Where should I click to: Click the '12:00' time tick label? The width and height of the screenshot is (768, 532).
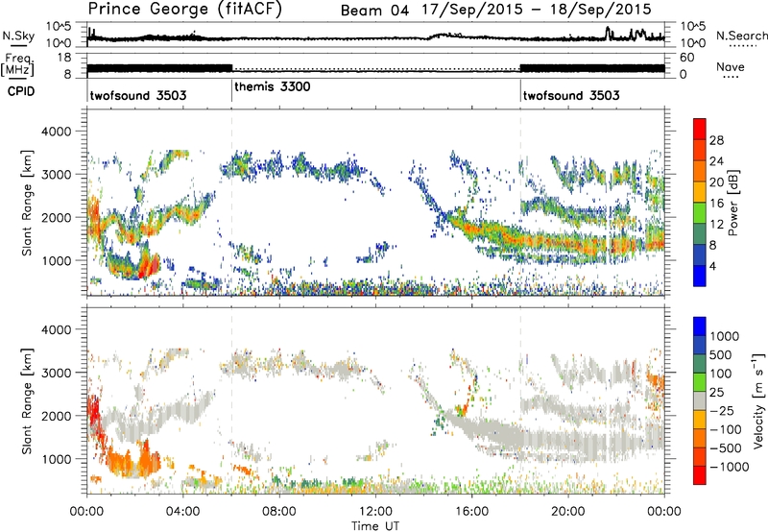(375, 512)
